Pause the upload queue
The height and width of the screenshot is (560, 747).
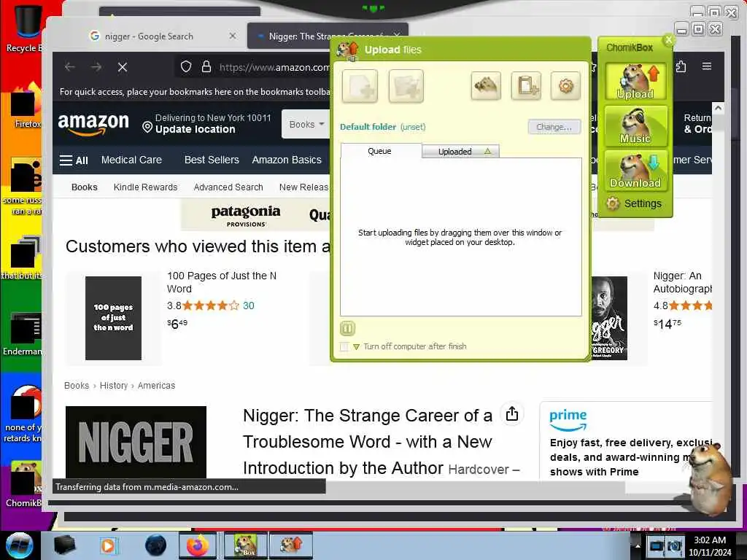click(x=347, y=328)
